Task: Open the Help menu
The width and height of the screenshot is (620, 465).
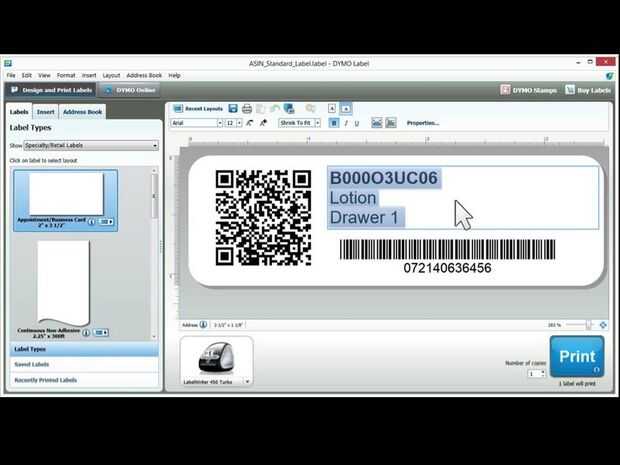Action: pyautogui.click(x=174, y=76)
